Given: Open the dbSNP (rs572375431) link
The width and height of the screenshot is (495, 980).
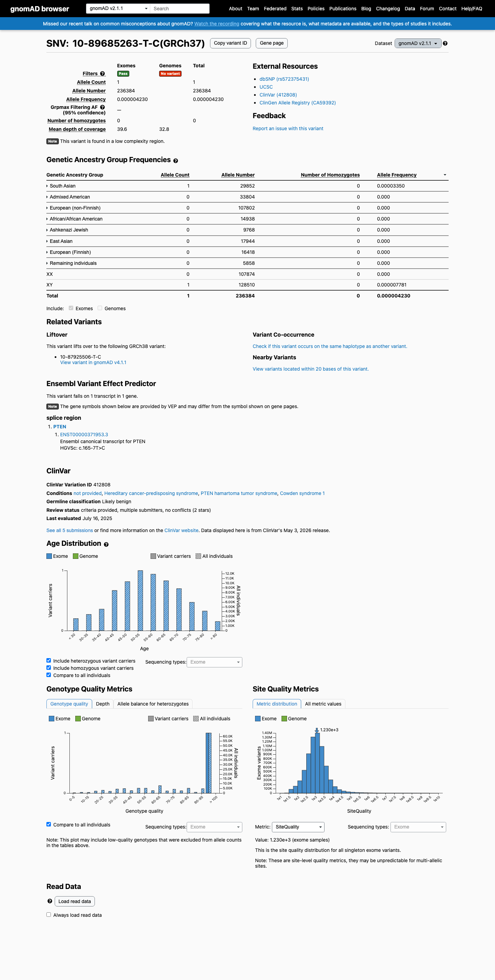Looking at the screenshot, I should pos(284,79).
